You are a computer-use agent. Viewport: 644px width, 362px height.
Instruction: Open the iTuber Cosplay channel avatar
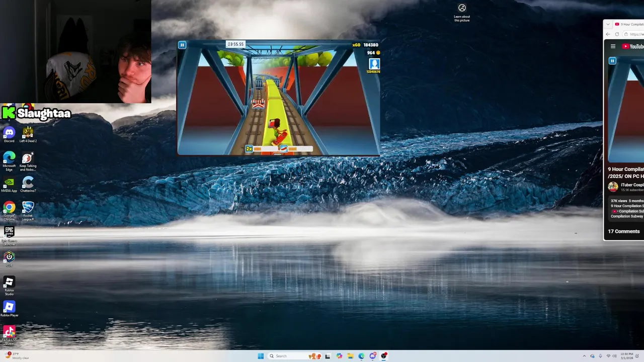click(613, 187)
